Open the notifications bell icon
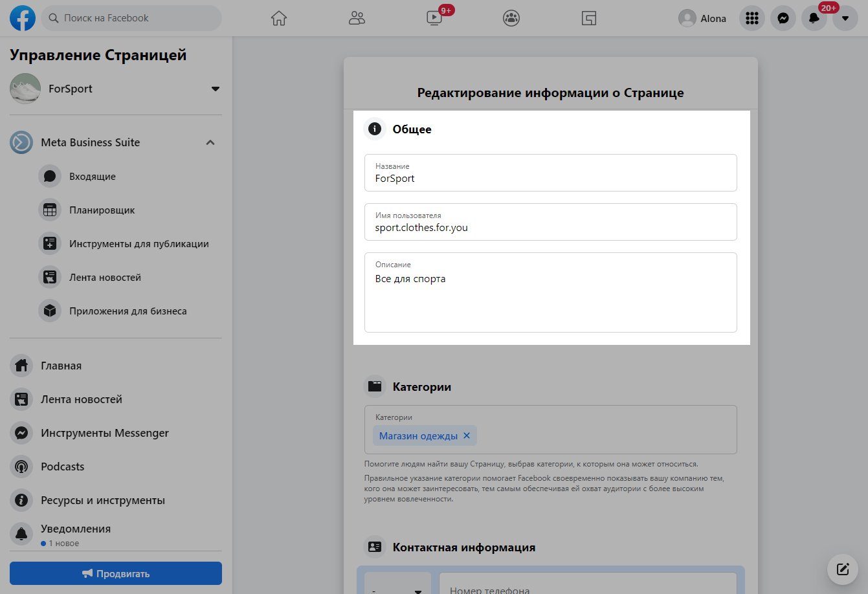868x594 pixels. pyautogui.click(x=814, y=18)
